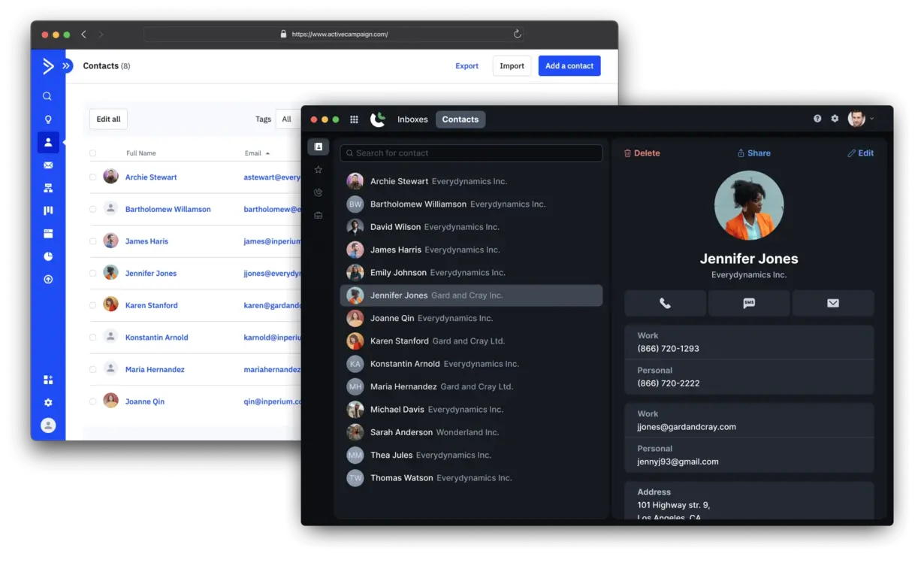Tick the checkbox for Karen Stanford row
This screenshot has height=566, width=924.
93,305
